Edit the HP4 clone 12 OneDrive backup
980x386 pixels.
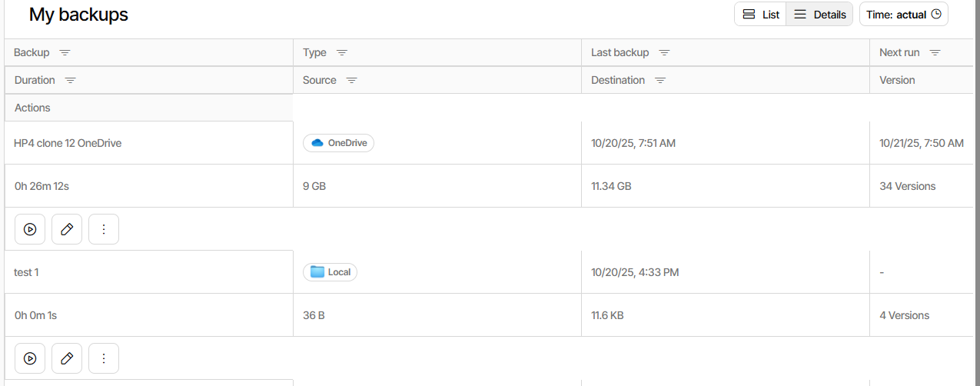tap(67, 229)
